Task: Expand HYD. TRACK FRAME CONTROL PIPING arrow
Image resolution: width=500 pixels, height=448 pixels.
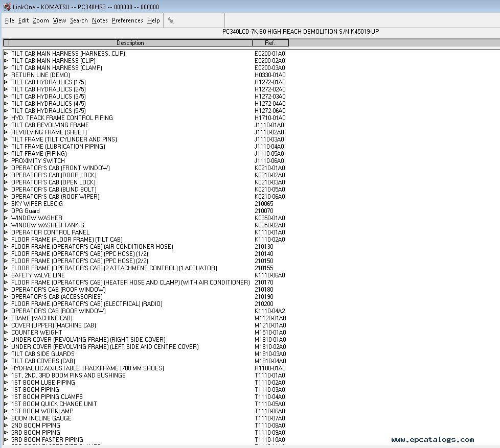Action: point(6,118)
